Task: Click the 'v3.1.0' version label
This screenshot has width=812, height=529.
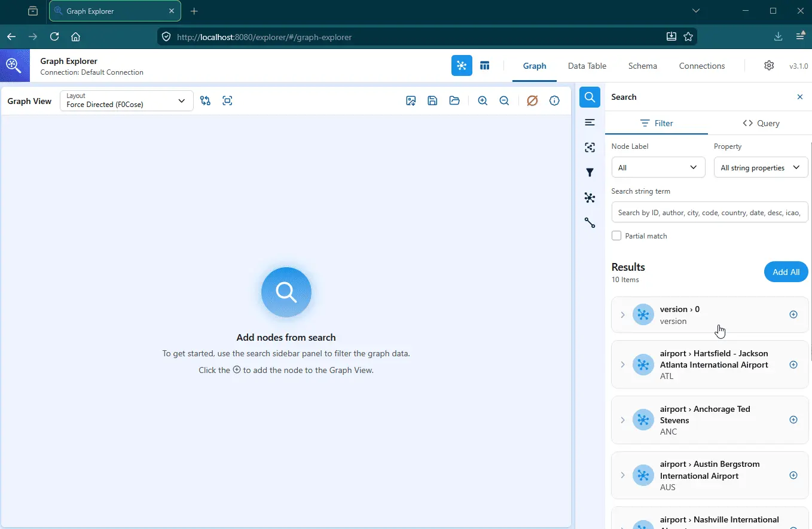Action: [798, 66]
